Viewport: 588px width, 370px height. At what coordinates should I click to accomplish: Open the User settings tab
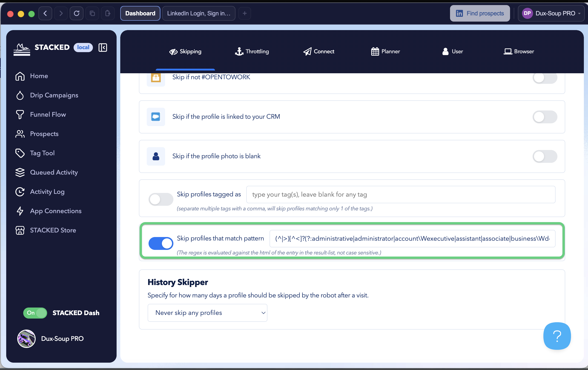[x=452, y=51]
